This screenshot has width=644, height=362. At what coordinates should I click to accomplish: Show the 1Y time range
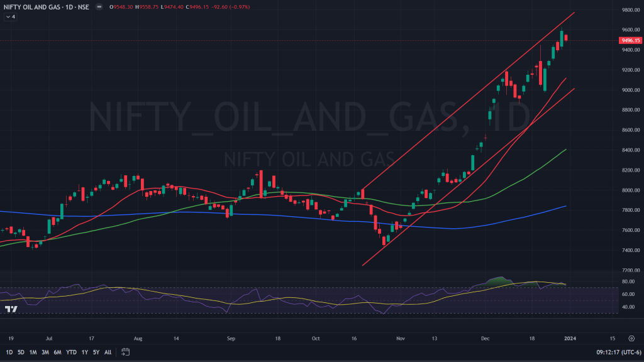(84, 352)
